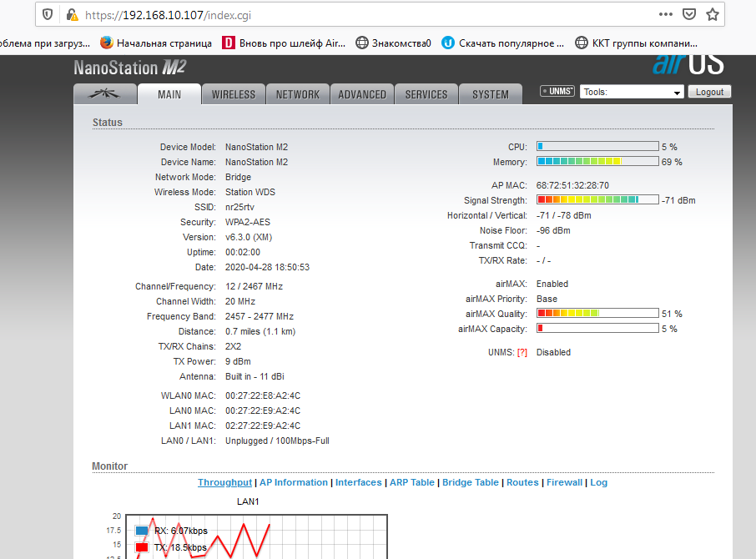Go to the ADVANCED tab
Image resolution: width=756 pixels, height=559 pixels.
click(x=362, y=94)
